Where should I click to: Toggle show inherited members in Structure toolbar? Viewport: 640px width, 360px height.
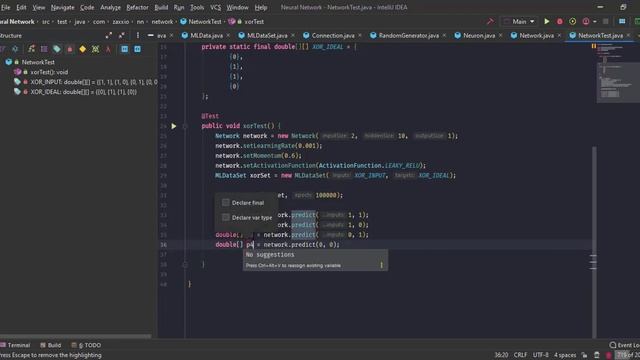pyautogui.click(x=31, y=49)
